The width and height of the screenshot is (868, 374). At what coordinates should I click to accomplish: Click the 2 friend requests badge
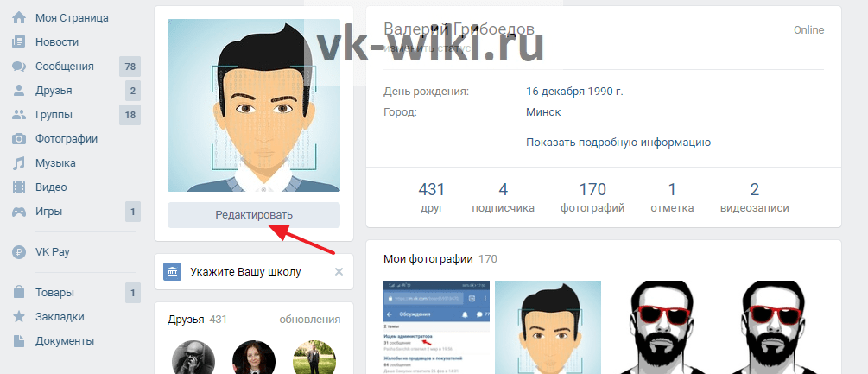pyautogui.click(x=133, y=91)
